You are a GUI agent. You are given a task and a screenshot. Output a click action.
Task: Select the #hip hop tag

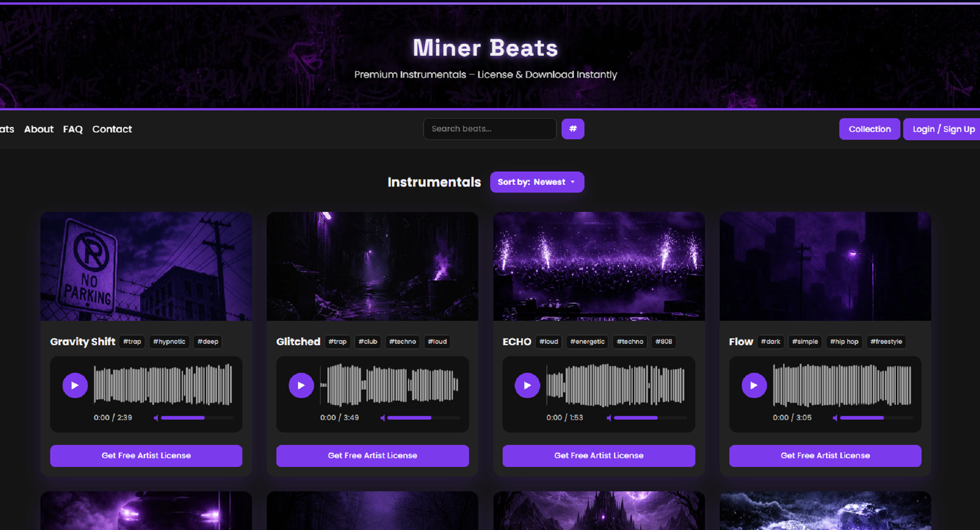(x=844, y=342)
